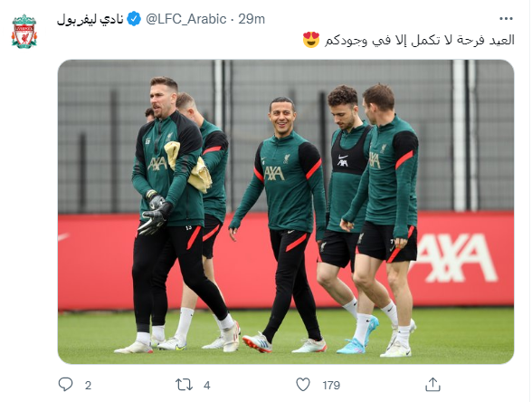Image resolution: width=532 pixels, height=402 pixels.
Task: Open the Liverpool FC crest profile avatar
Action: 24,31
